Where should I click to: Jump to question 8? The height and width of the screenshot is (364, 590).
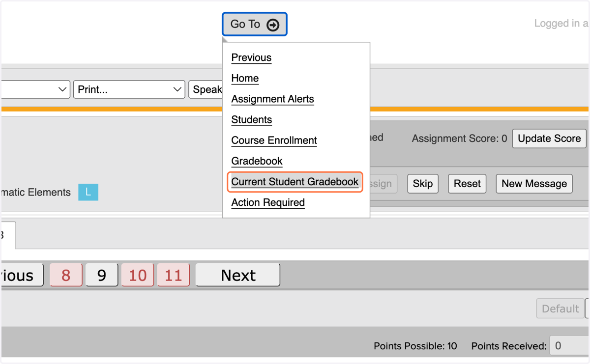(x=66, y=275)
